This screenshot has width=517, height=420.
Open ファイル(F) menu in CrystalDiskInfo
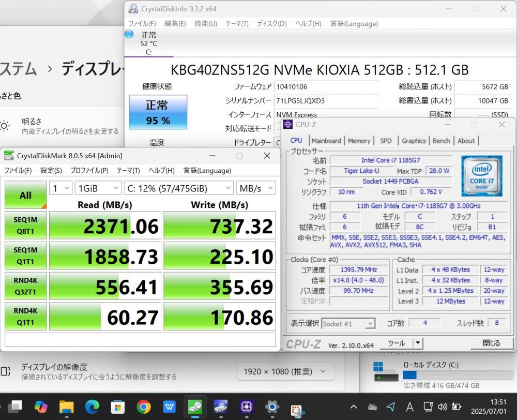click(142, 24)
